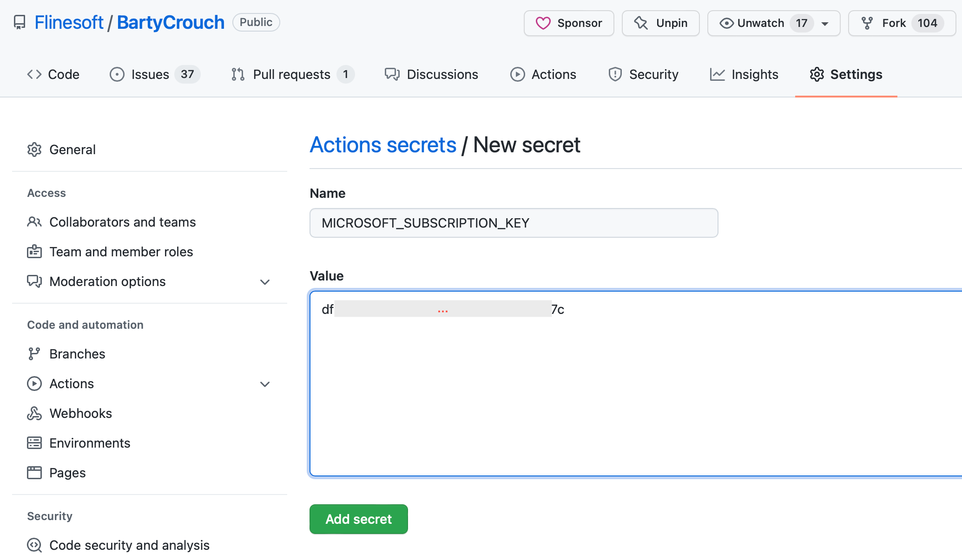The image size is (962, 560).
Task: Click the Environments server icon
Action: tap(34, 443)
